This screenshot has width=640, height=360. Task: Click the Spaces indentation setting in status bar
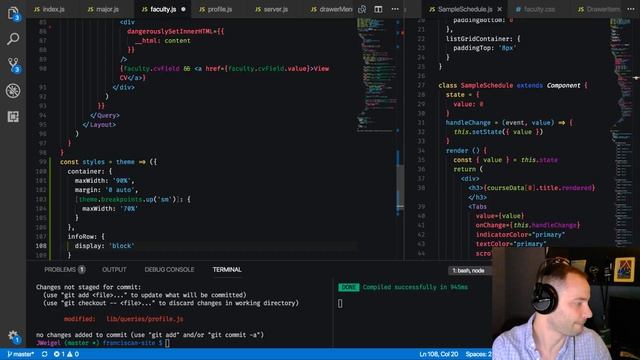click(478, 354)
